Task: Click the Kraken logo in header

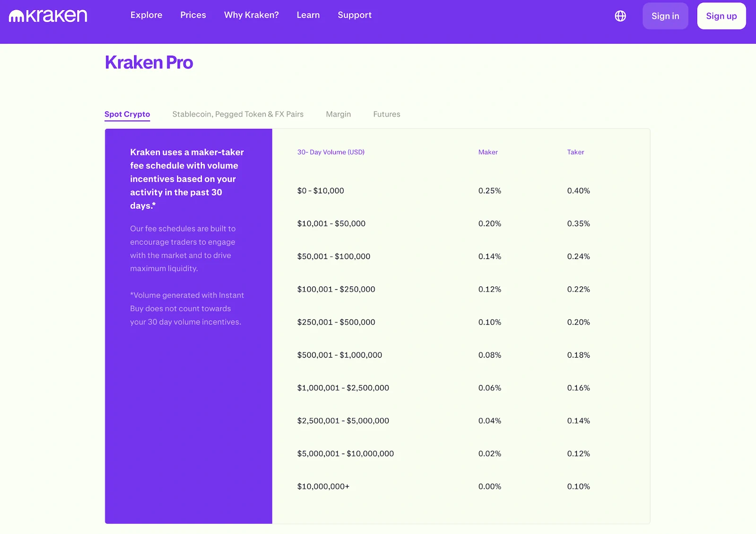Action: tap(48, 16)
